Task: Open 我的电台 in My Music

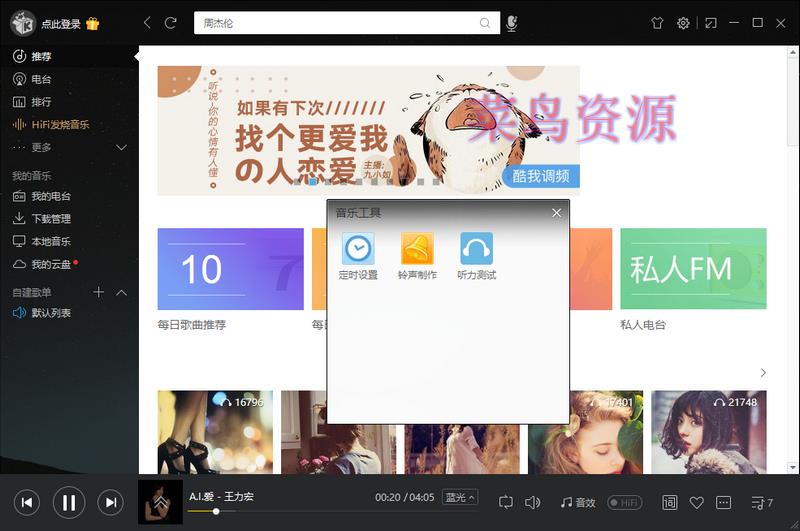Action: [69, 196]
